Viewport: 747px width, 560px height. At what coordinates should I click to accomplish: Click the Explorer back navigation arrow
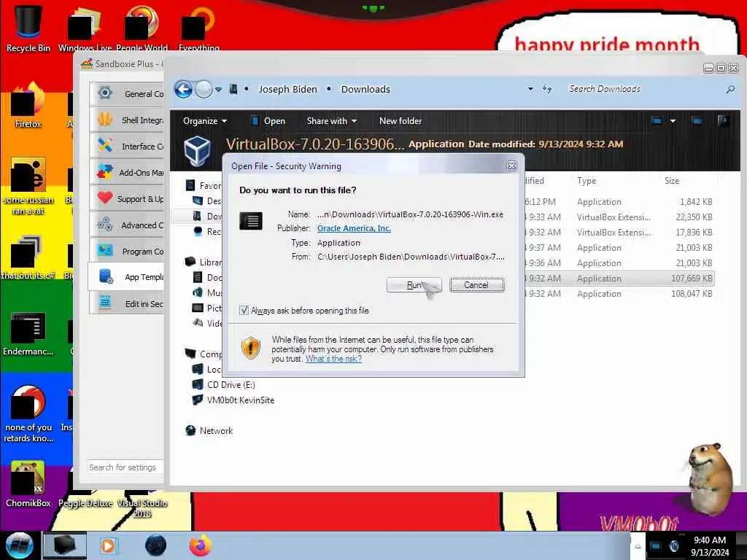(x=183, y=89)
